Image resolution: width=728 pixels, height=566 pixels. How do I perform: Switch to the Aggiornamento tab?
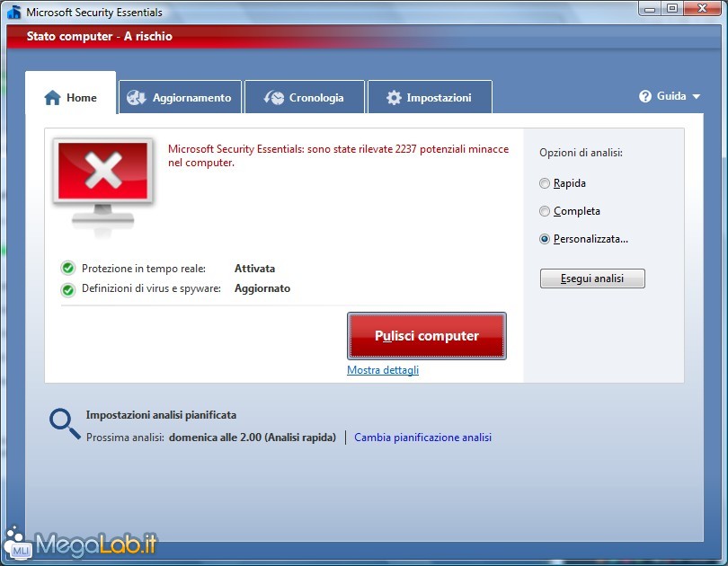180,97
